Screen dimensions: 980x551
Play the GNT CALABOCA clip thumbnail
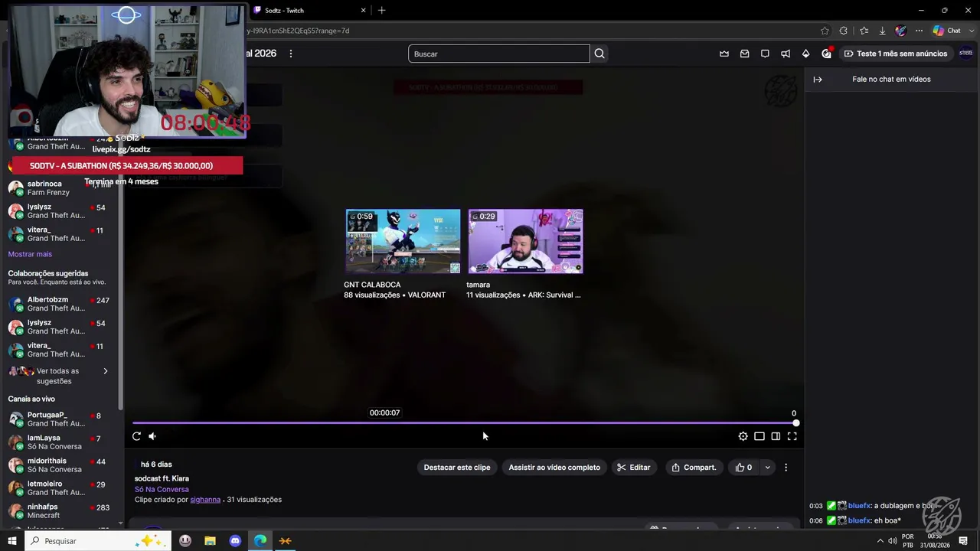pos(403,241)
